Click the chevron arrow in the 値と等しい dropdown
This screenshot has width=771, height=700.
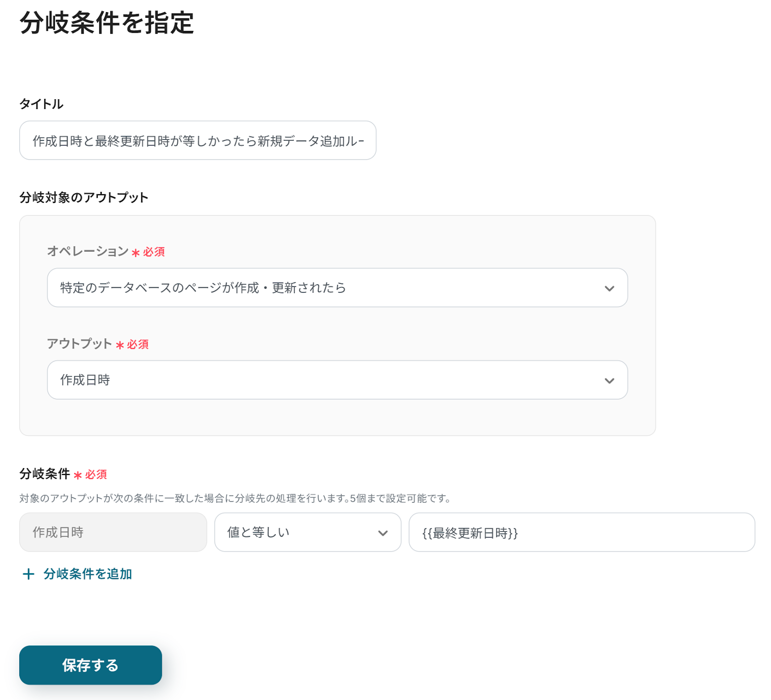pos(383,533)
